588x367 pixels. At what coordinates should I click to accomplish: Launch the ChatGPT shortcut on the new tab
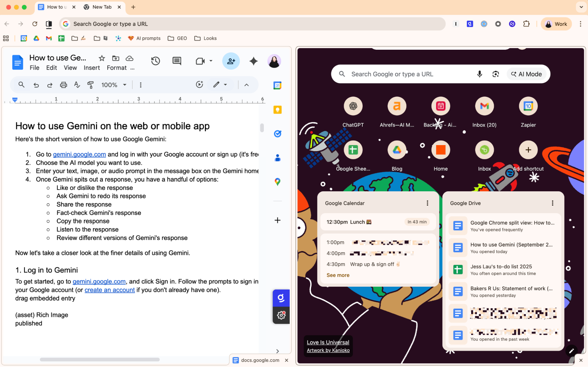pos(353,106)
